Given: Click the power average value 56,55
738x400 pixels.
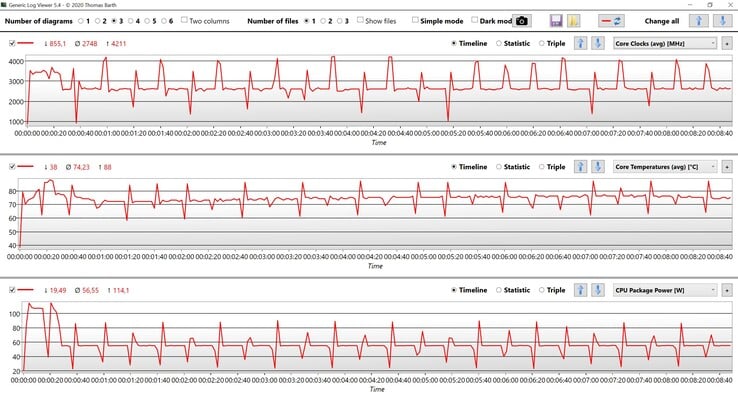Looking at the screenshot, I should [90, 290].
